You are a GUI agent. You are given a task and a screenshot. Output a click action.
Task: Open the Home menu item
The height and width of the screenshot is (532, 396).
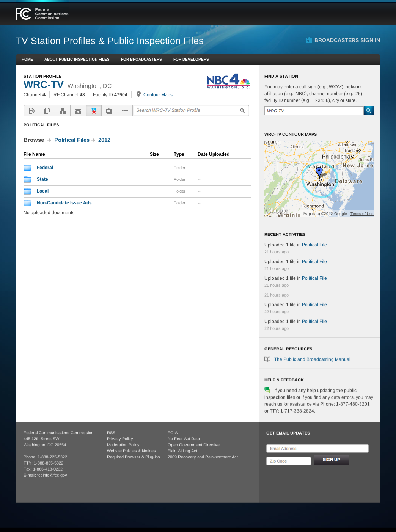(27, 60)
